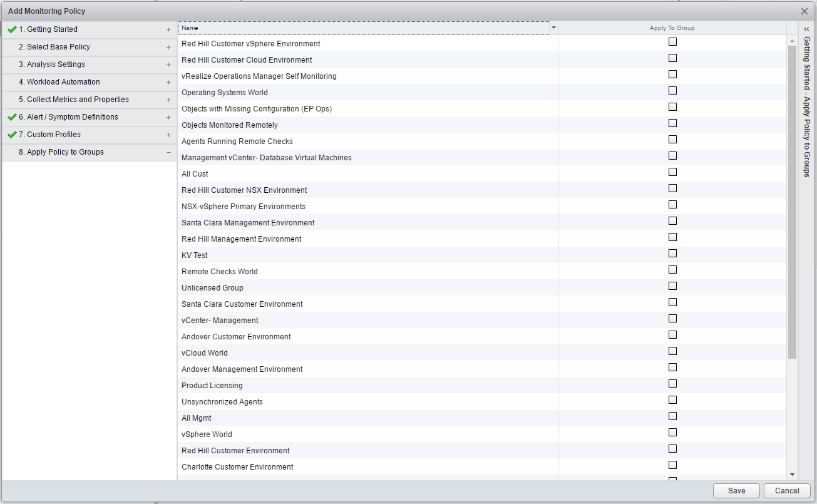Open the Name column header dropdown arrow
Image resolution: width=817 pixels, height=504 pixels.
[553, 28]
